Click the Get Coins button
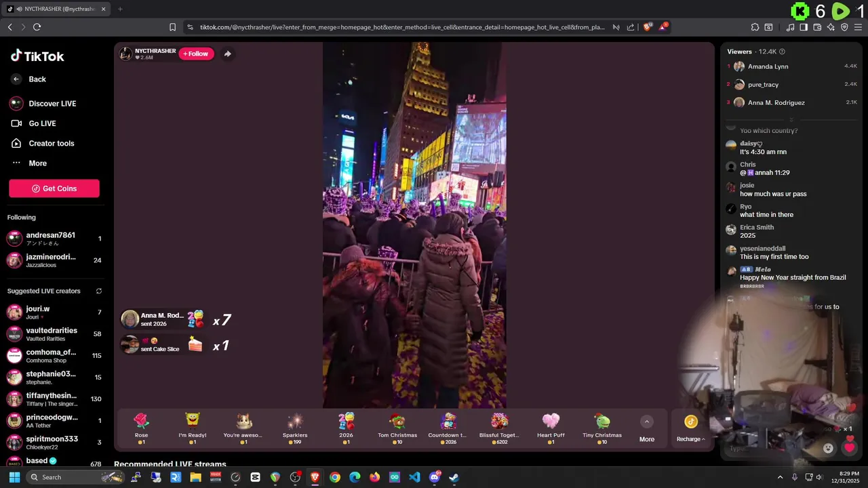Viewport: 868px width, 488px height. pos(54,188)
